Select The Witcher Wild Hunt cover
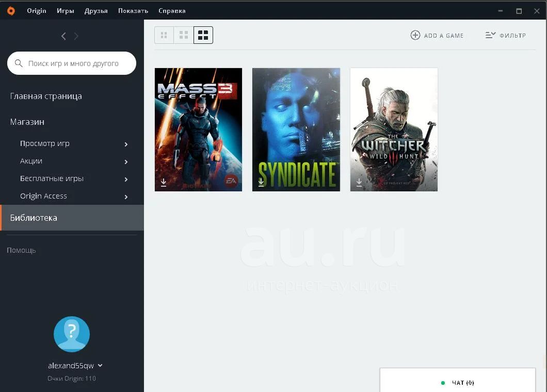 pos(394,129)
